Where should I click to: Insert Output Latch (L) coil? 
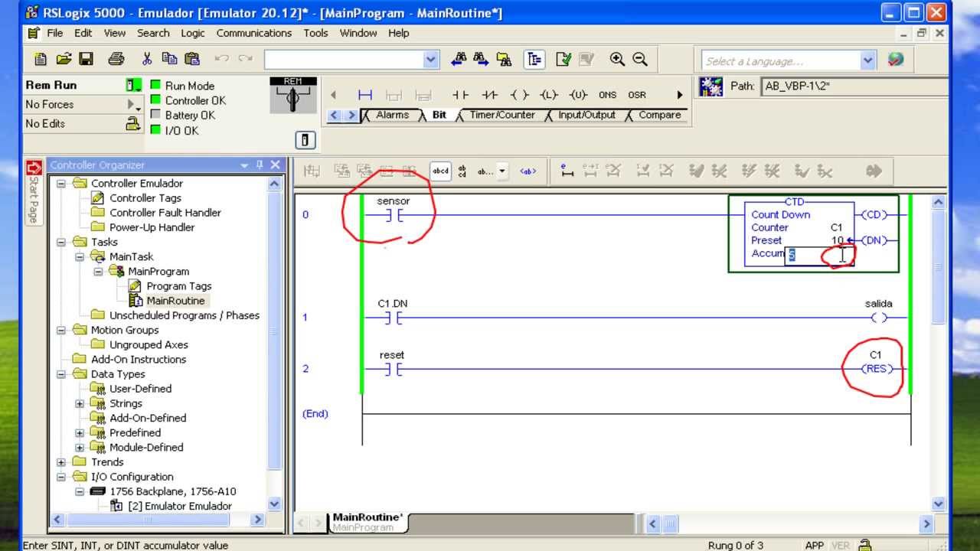pyautogui.click(x=549, y=95)
